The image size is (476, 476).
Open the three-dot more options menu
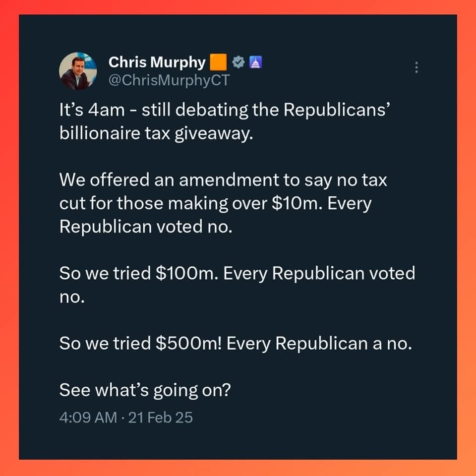point(416,67)
